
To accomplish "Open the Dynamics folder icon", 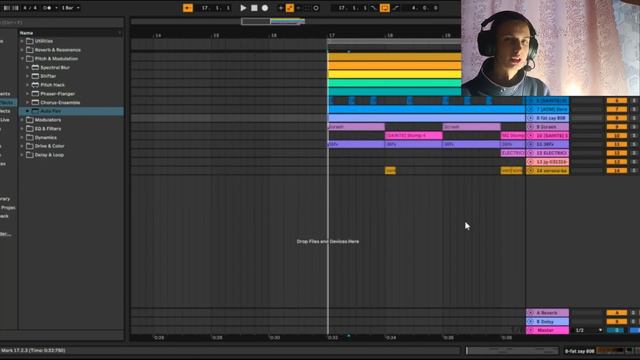I will (x=30, y=138).
